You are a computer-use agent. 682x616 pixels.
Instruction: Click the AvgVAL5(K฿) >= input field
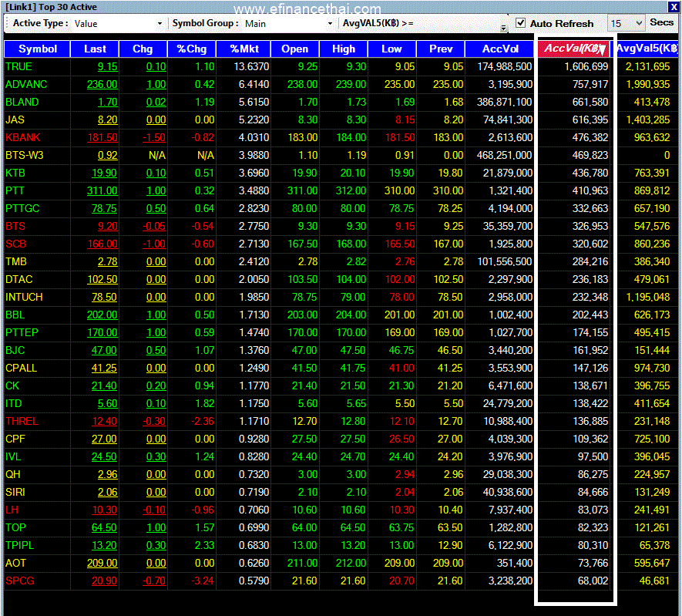[458, 23]
